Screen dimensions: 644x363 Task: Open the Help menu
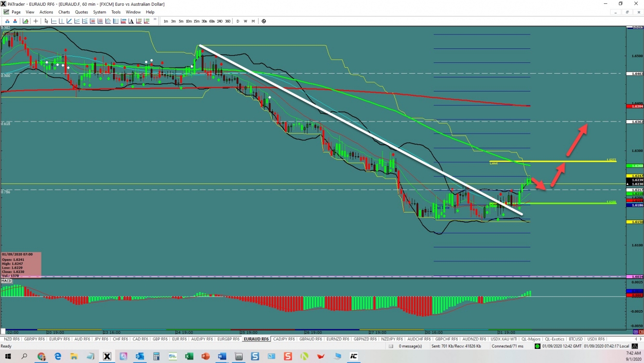pyautogui.click(x=150, y=12)
